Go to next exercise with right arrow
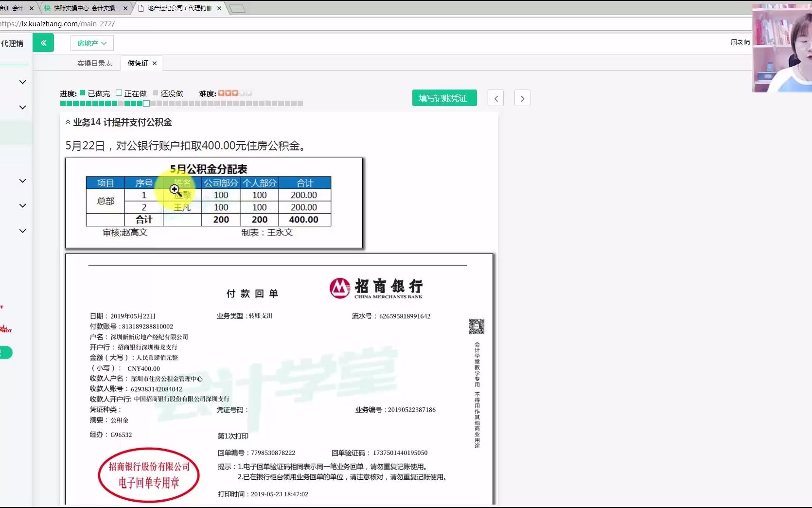This screenshot has height=508, width=812. [522, 98]
